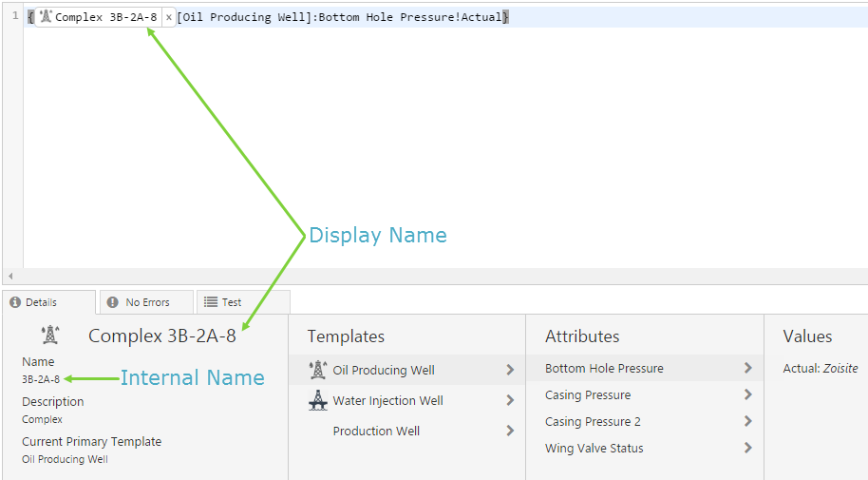This screenshot has height=480, width=868.
Task: Click the Oil Producing Well template icon
Action: pyautogui.click(x=318, y=370)
